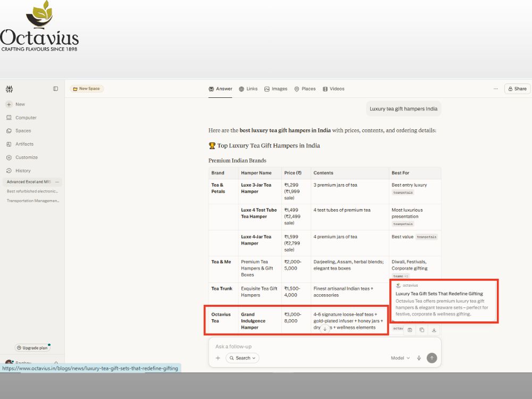Start a new thread with the plus icon
Viewport: 532px width, 399px height.
[9, 104]
